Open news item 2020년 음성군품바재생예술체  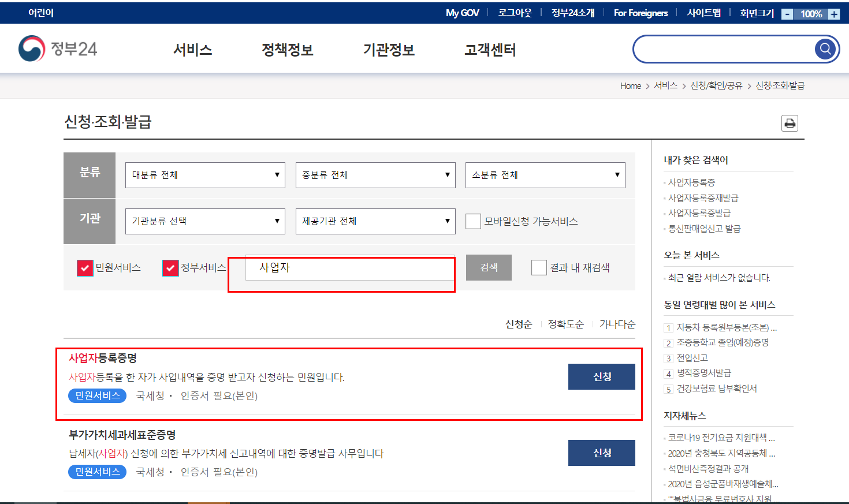723,484
